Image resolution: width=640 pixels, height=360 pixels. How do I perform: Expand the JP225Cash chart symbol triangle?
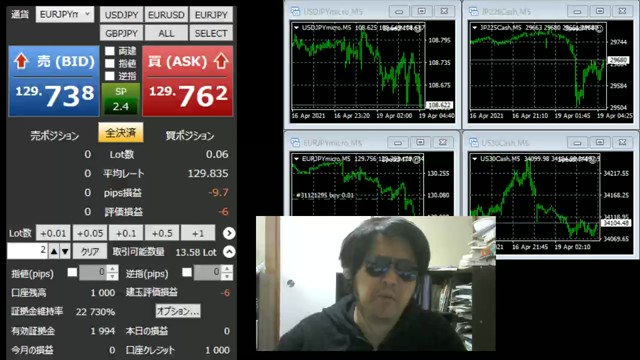click(x=475, y=28)
